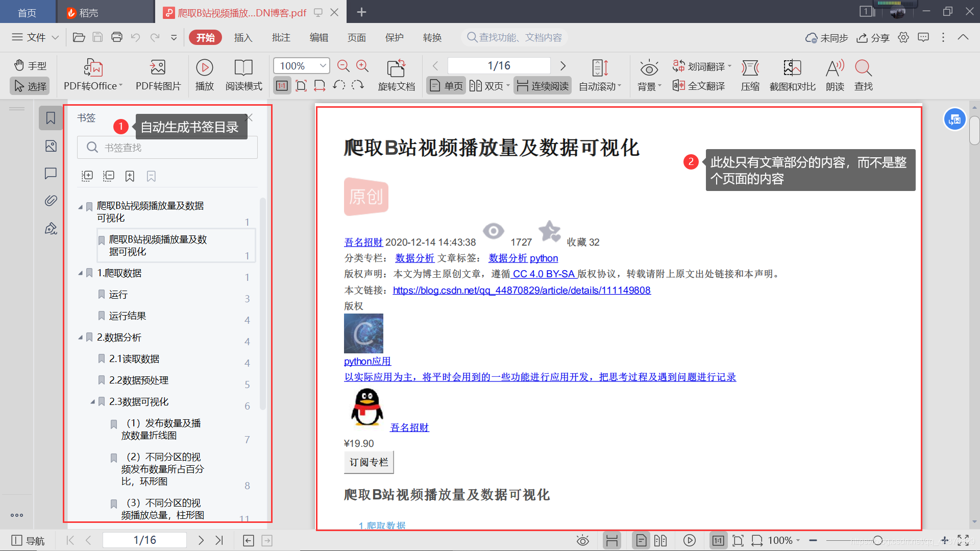Open the 查找 search tool
The image size is (980, 551).
(x=864, y=75)
